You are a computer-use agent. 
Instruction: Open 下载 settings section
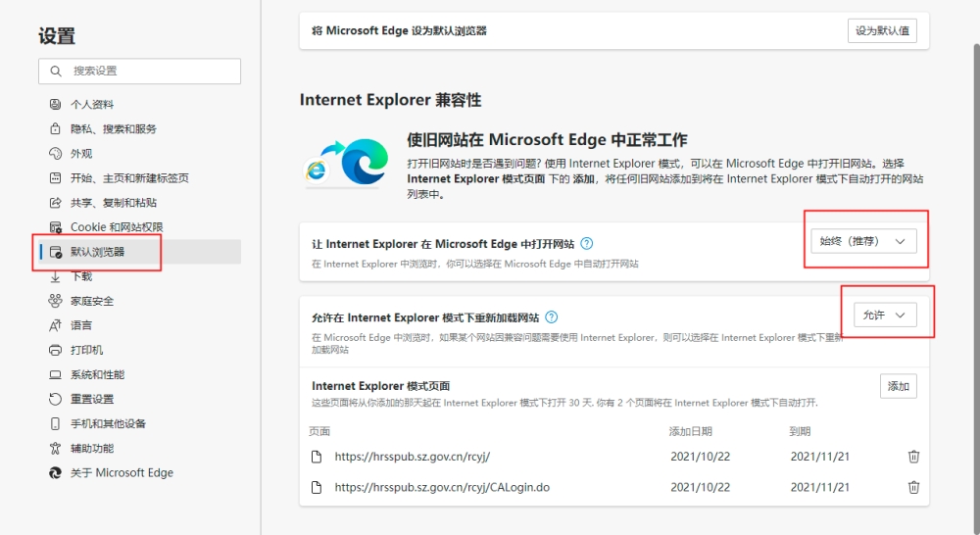tap(139, 276)
